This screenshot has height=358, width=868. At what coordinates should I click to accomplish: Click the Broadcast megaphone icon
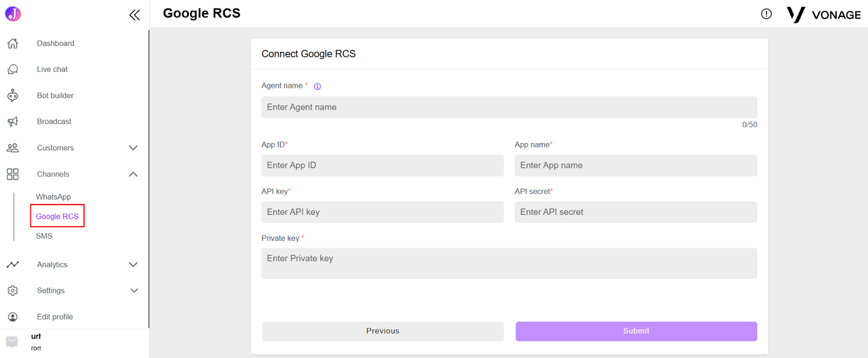pyautogui.click(x=13, y=122)
